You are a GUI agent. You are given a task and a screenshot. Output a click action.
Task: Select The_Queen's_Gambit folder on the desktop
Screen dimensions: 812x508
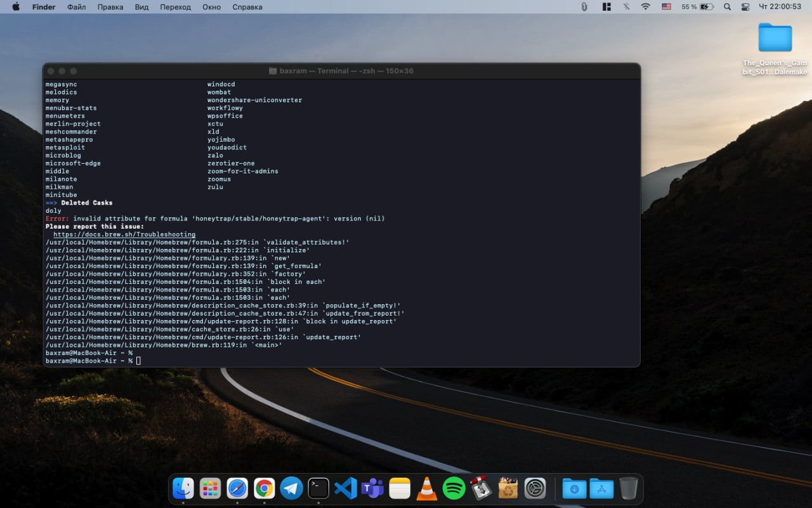pos(775,50)
